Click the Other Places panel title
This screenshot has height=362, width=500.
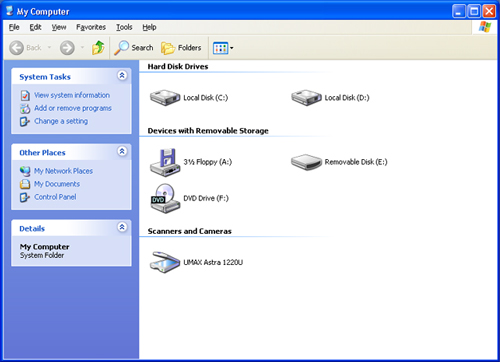[42, 153]
